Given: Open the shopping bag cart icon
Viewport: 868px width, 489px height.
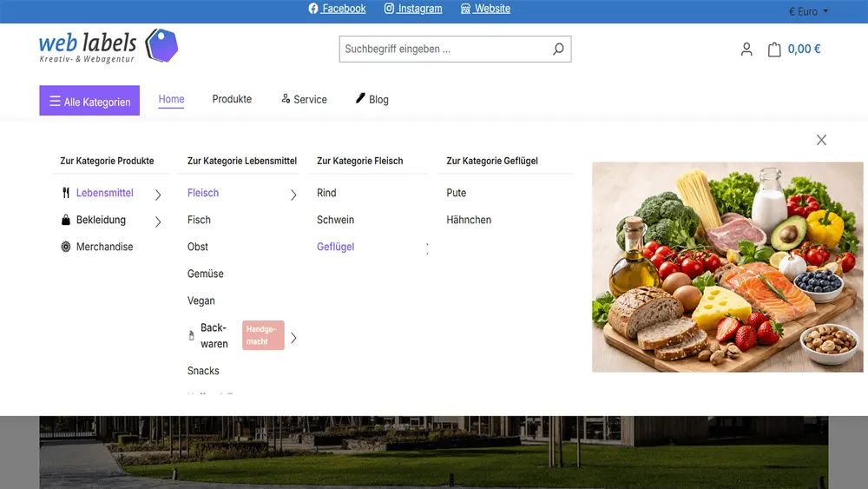Looking at the screenshot, I should [774, 50].
